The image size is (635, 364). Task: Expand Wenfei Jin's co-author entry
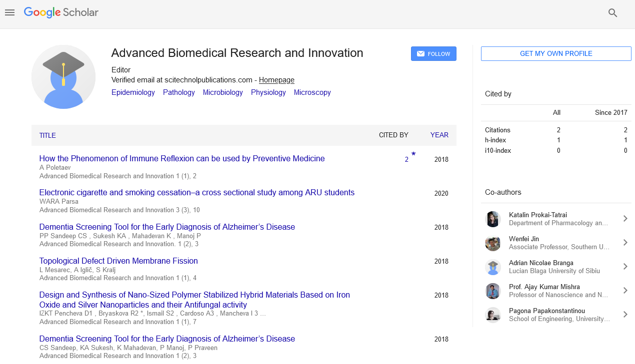[625, 242]
